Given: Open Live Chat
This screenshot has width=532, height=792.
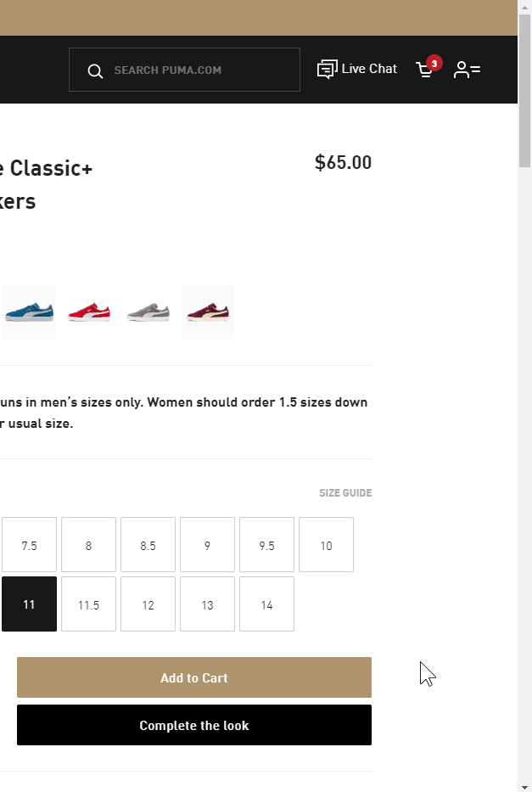Looking at the screenshot, I should pos(357,69).
